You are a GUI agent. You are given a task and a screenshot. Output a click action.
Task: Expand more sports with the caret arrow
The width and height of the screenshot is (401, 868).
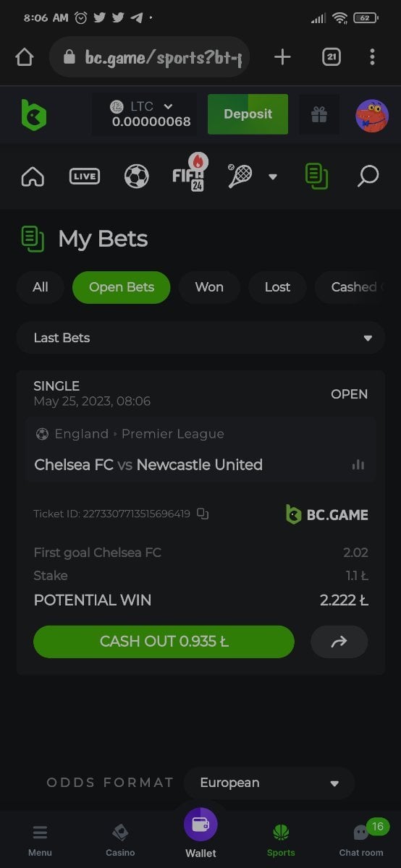coord(273,176)
